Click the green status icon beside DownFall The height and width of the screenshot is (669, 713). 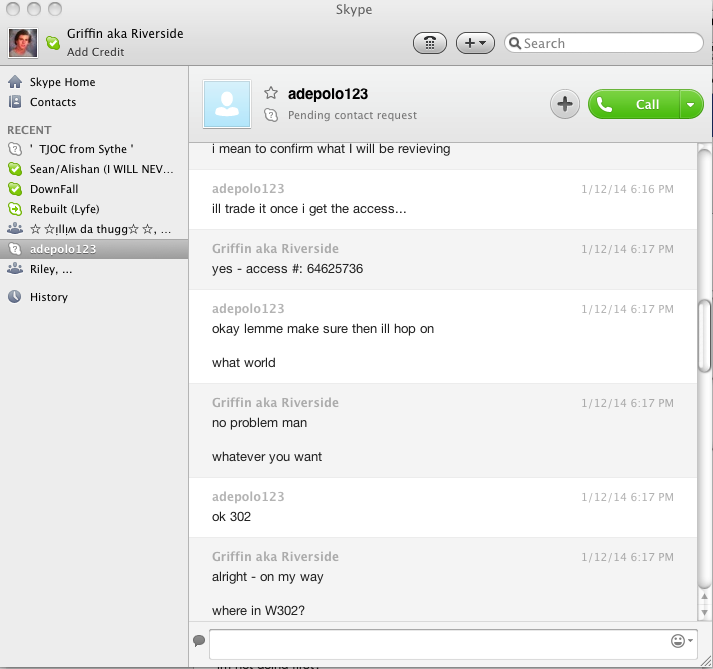[x=15, y=189]
